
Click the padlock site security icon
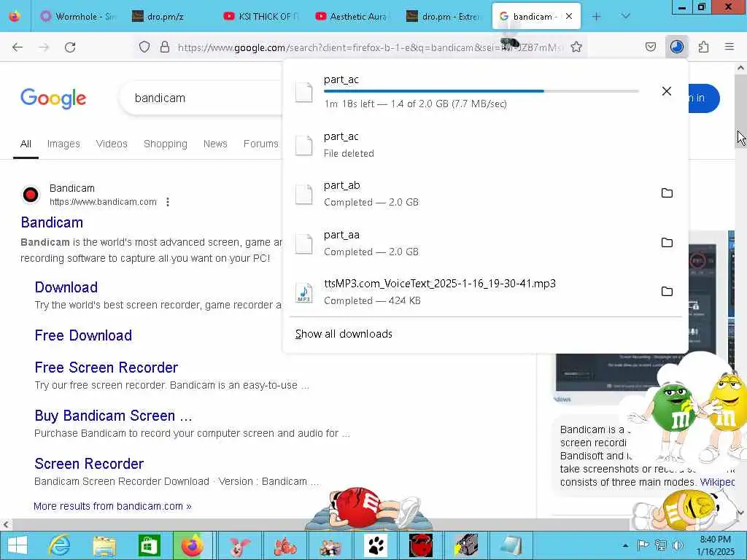165,47
